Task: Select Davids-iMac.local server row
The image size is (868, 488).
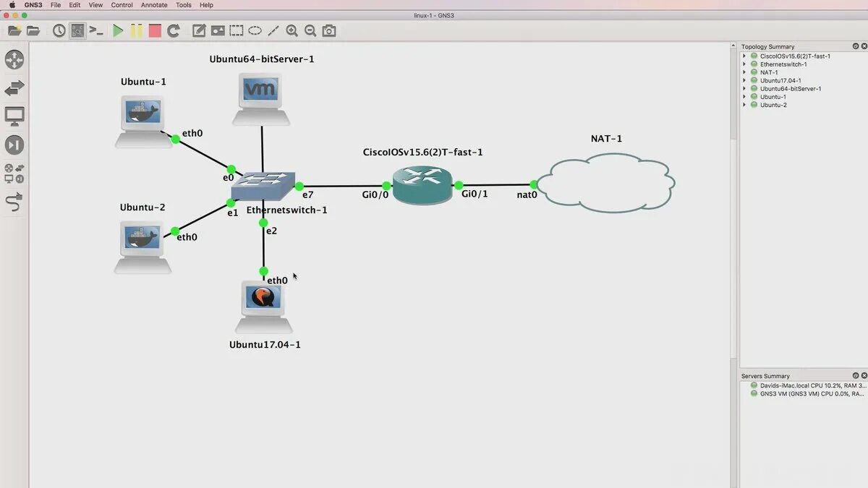Action: [807, 385]
